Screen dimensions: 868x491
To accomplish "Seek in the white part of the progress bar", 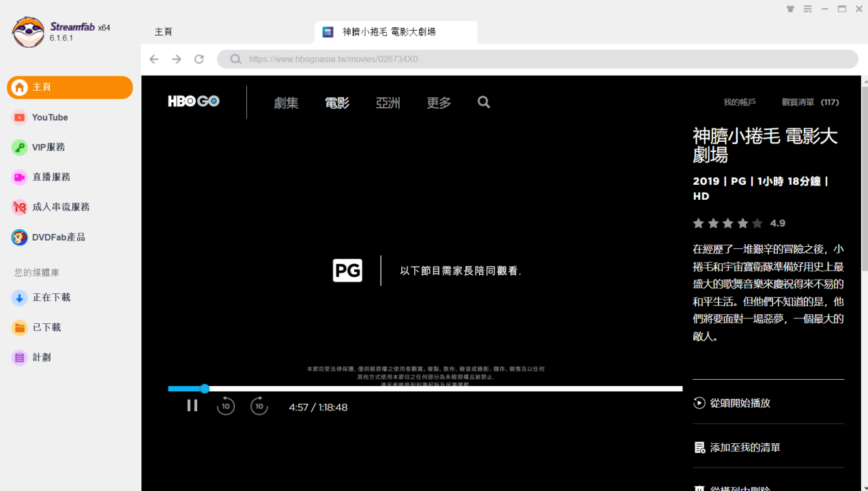I will click(446, 389).
